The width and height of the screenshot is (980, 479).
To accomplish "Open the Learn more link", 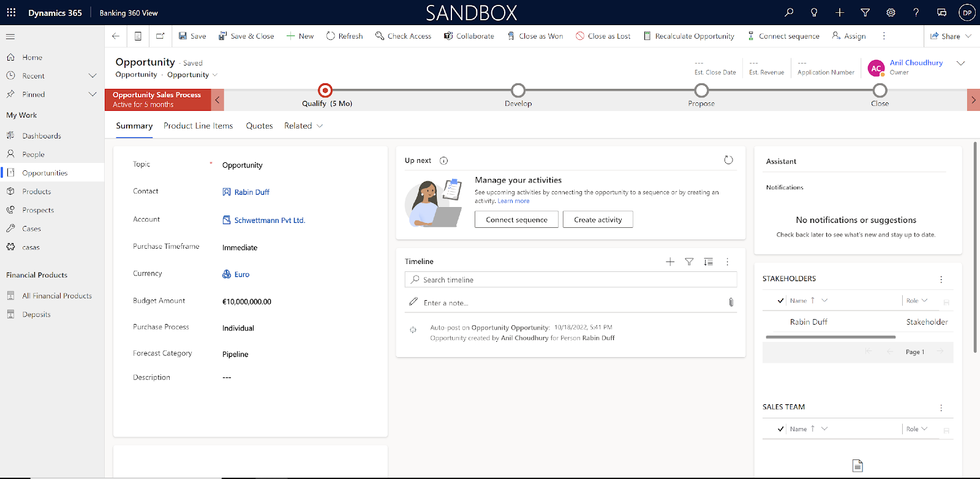I will coord(513,201).
